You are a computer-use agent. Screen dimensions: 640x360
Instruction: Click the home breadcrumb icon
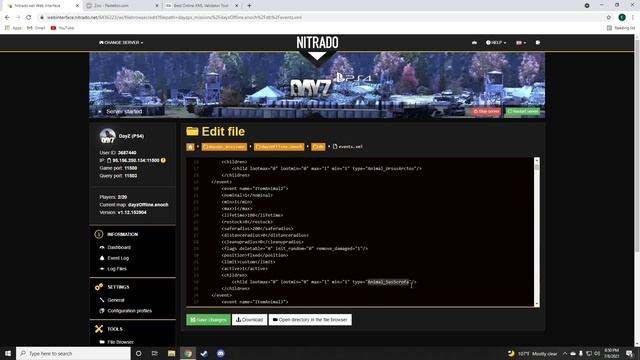pos(190,147)
